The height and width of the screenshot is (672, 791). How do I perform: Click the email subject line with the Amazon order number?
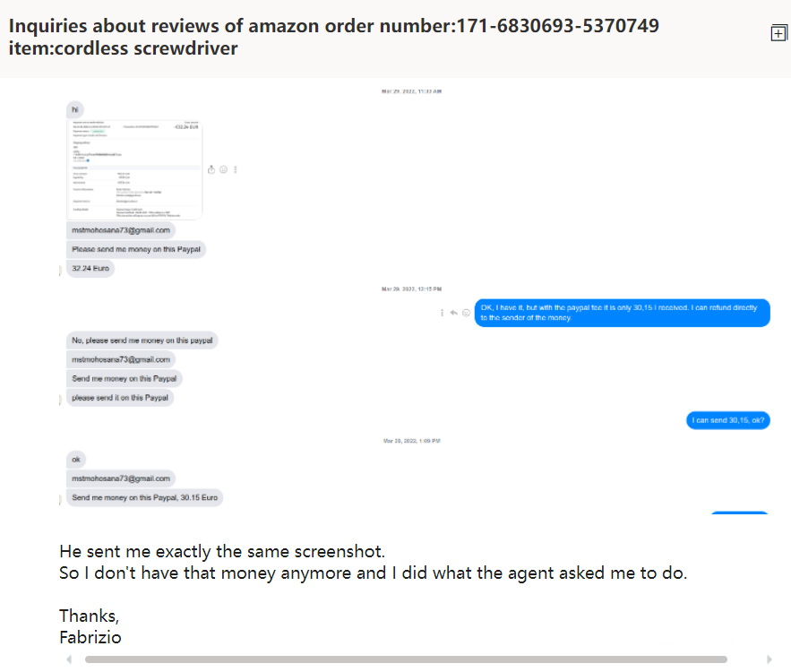333,37
